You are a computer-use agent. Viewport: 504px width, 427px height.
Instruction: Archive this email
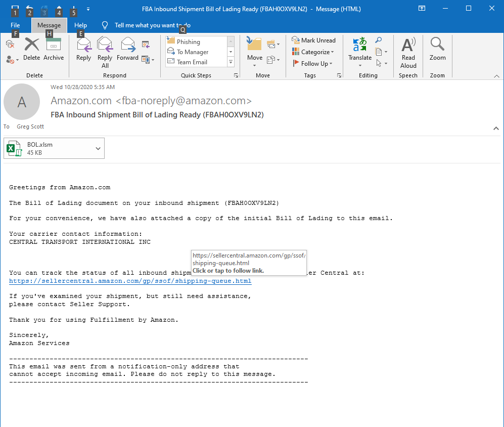point(54,49)
